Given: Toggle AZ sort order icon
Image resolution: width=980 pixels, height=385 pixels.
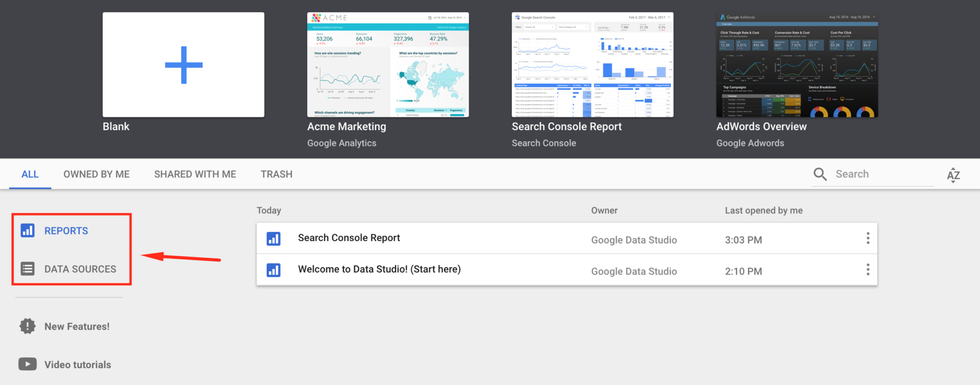Looking at the screenshot, I should pos(953,175).
